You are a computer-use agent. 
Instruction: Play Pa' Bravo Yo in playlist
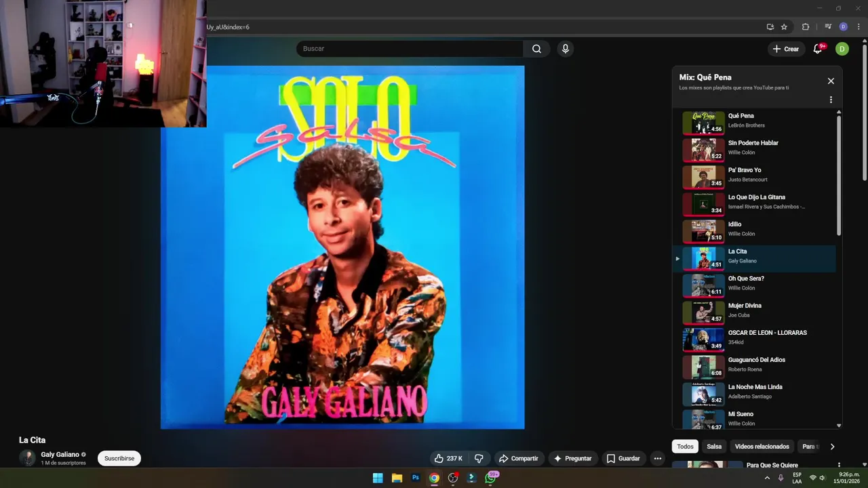pos(754,177)
